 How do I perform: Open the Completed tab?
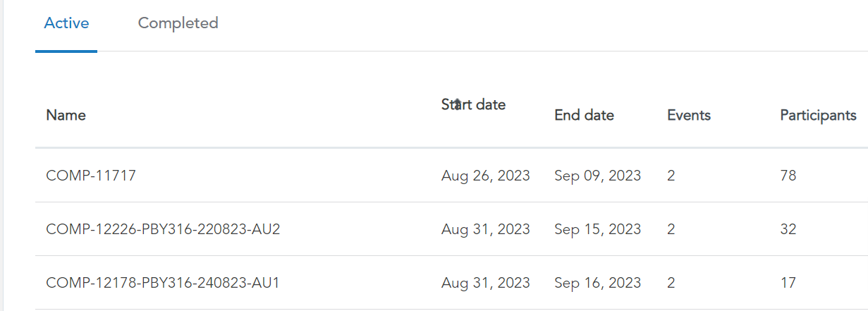(178, 23)
